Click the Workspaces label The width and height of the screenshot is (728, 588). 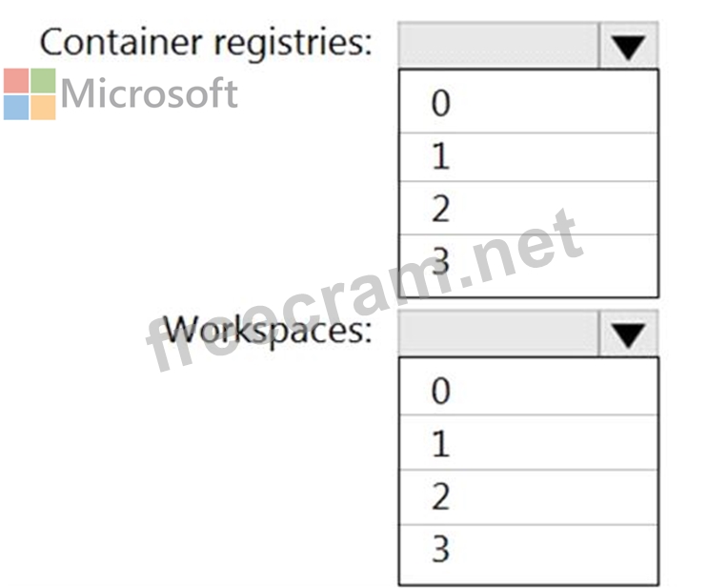[268, 331]
